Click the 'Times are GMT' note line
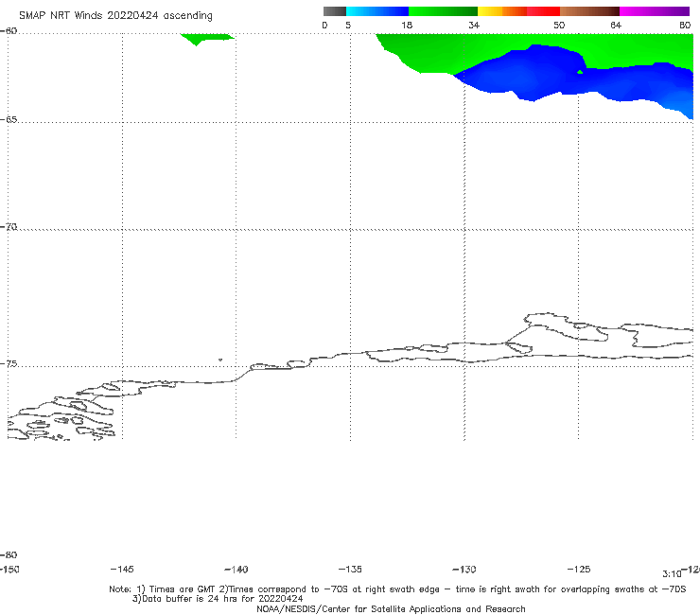This screenshot has height=615, width=700. 397,589
